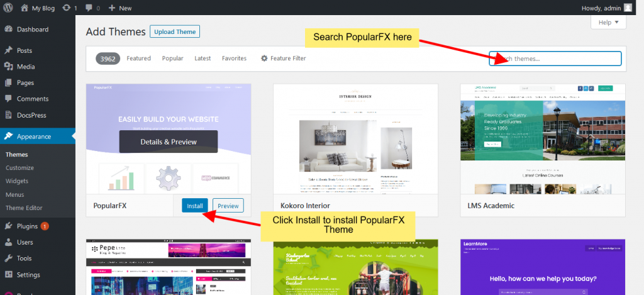
Task: Click PopularFX theme name text
Action: (x=109, y=206)
